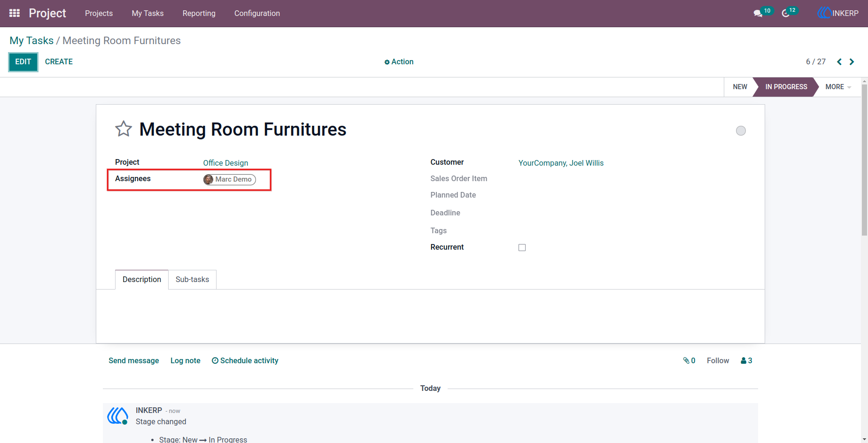This screenshot has height=443, width=868.
Task: Open the Projects menu
Action: (x=99, y=13)
